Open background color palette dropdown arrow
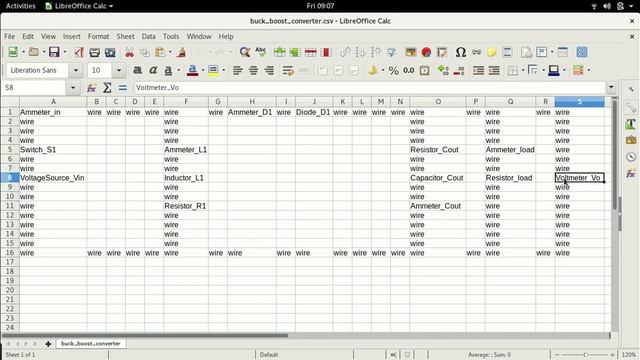This screenshot has height=360, width=640. coord(223,70)
